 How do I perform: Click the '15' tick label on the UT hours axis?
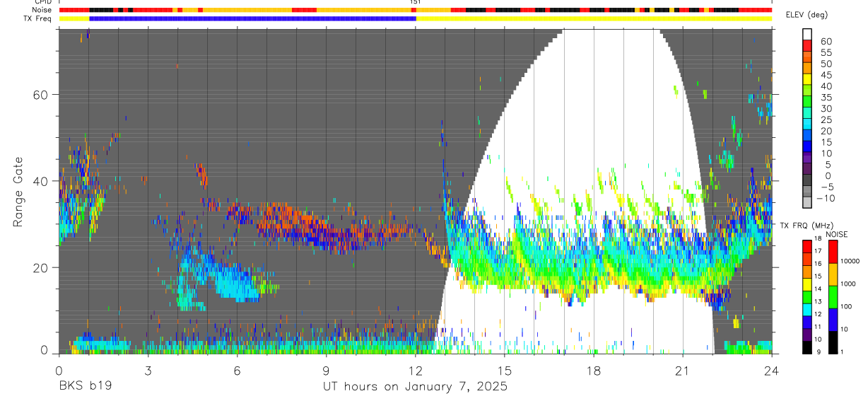pyautogui.click(x=505, y=369)
